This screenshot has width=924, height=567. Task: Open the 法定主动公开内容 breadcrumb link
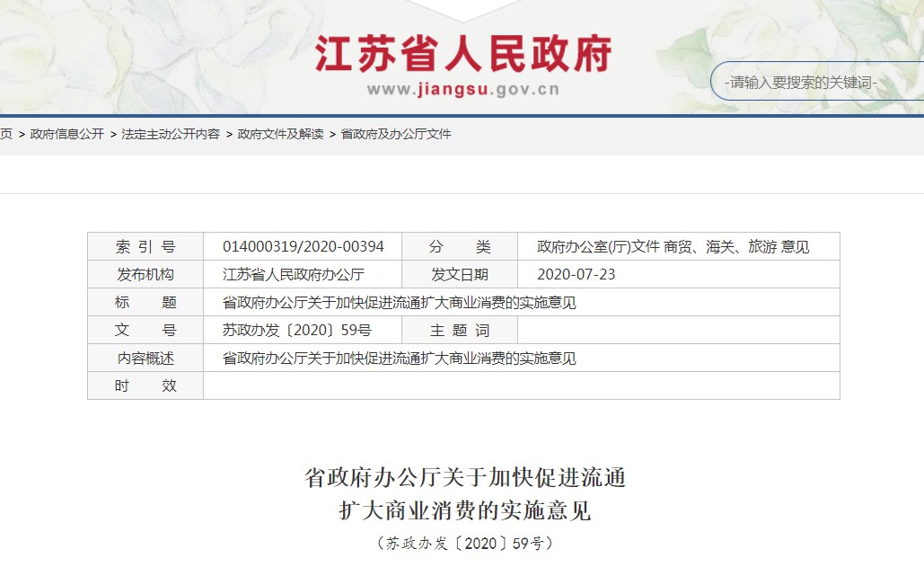point(171,134)
